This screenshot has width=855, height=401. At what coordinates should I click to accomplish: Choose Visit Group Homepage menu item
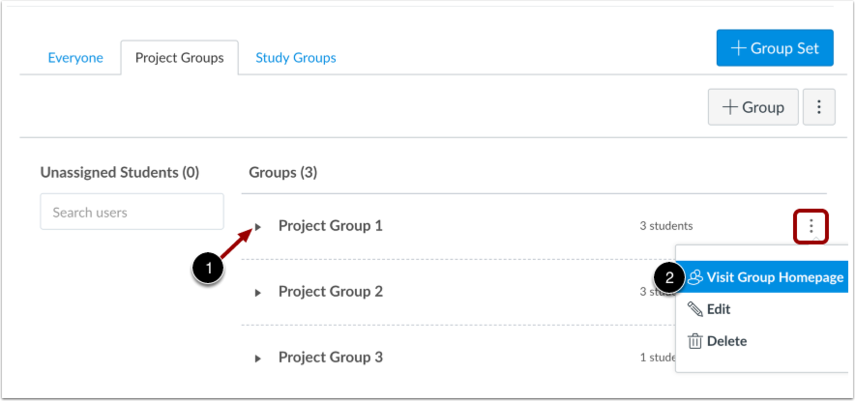click(774, 277)
